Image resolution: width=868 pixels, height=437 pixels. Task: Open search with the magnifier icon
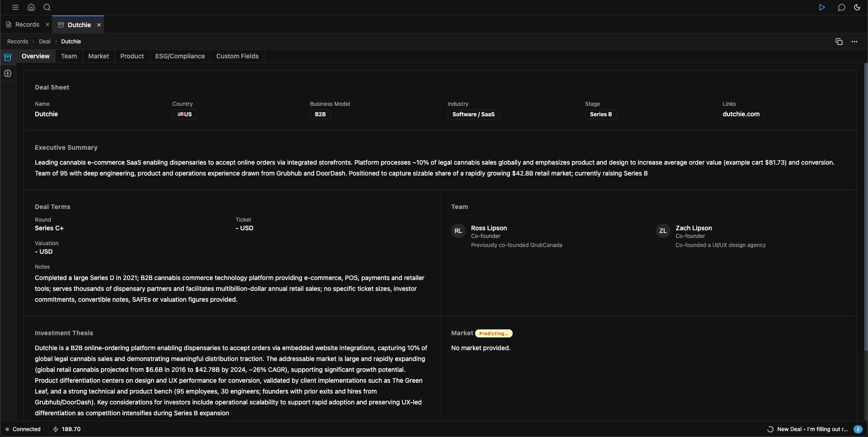coord(47,7)
